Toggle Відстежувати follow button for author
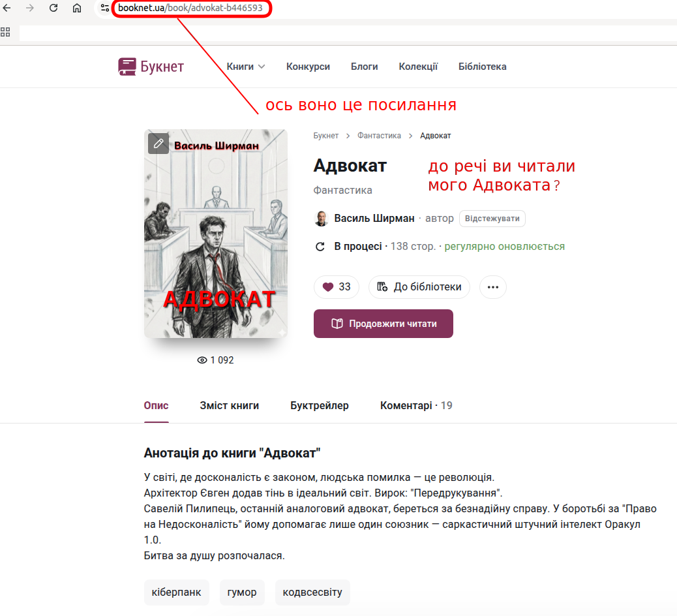The image size is (677, 616). (492, 219)
